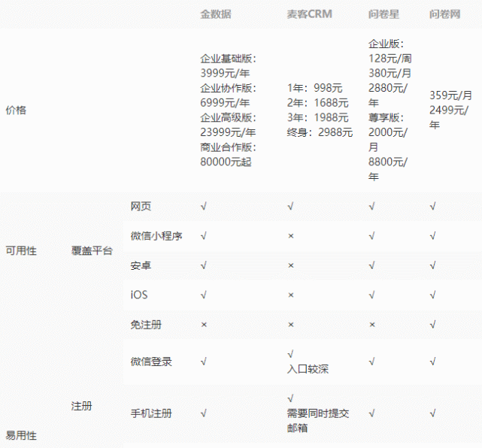482x448 pixels.
Task: Click 问卷星 checkmark in 安卓 row
Action: [372, 265]
